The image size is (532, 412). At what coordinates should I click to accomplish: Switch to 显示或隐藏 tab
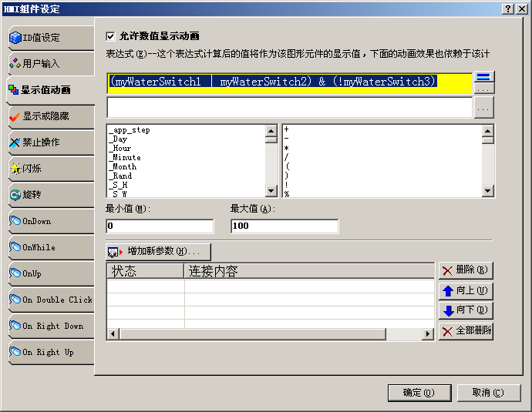tap(50, 116)
